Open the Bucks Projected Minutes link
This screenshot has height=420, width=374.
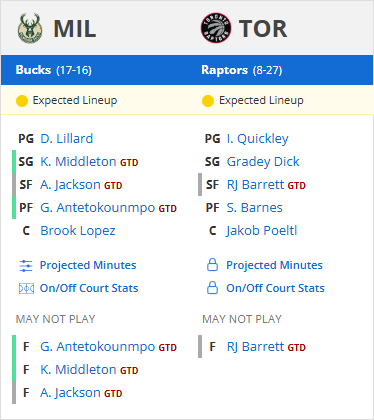[x=88, y=265]
